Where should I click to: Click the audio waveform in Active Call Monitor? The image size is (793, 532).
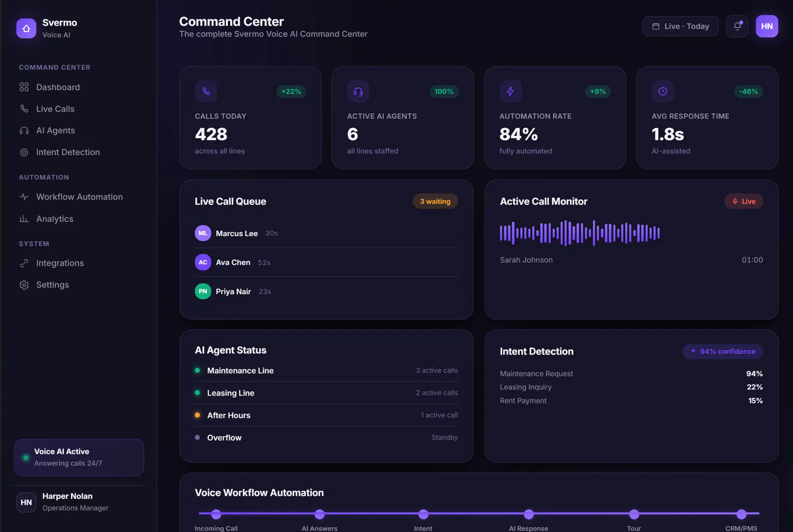pyautogui.click(x=580, y=233)
